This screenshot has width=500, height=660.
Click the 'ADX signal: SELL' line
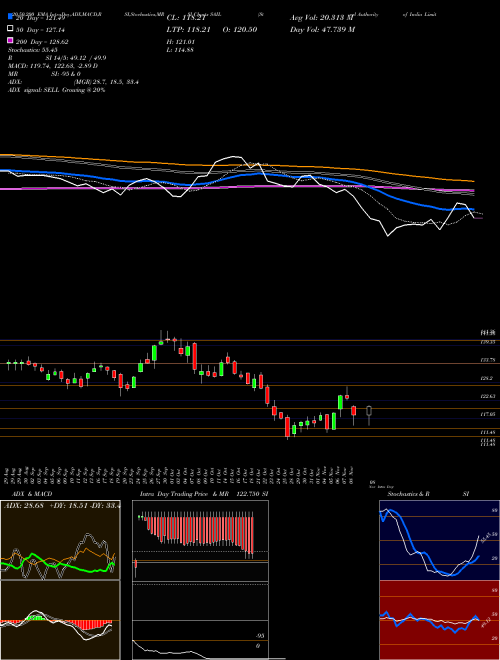click(x=56, y=90)
